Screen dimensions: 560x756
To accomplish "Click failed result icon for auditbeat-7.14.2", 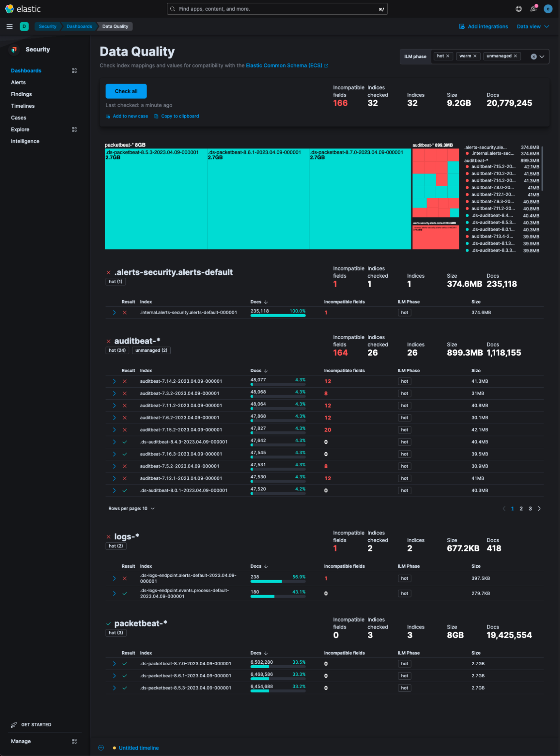I will tap(124, 381).
